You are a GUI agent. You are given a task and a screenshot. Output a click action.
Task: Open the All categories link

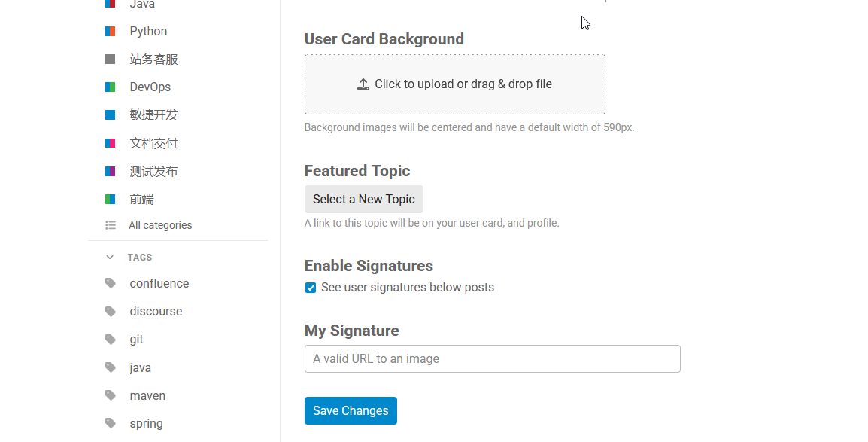tap(160, 225)
